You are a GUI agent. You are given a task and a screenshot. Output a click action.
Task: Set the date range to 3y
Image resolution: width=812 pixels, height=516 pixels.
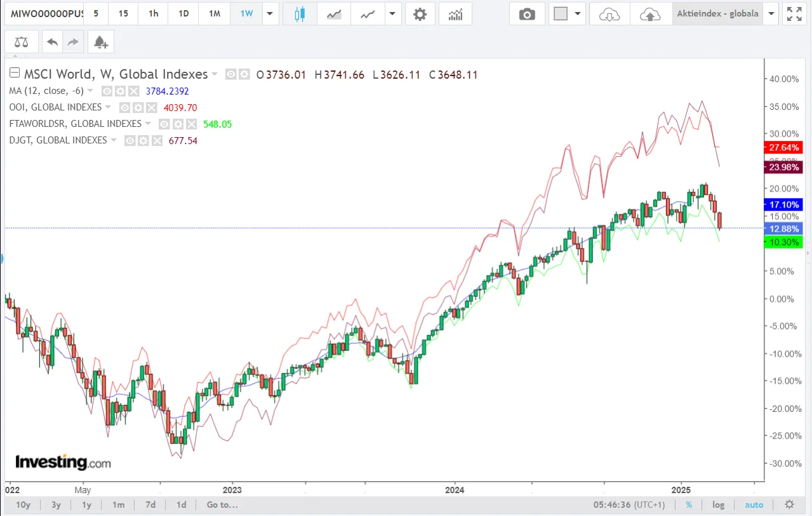tap(56, 505)
